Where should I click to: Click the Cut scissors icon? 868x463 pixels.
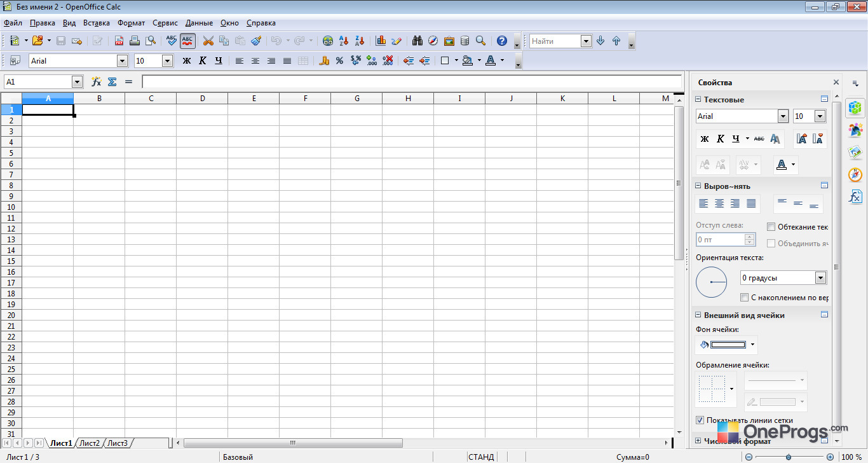point(208,41)
